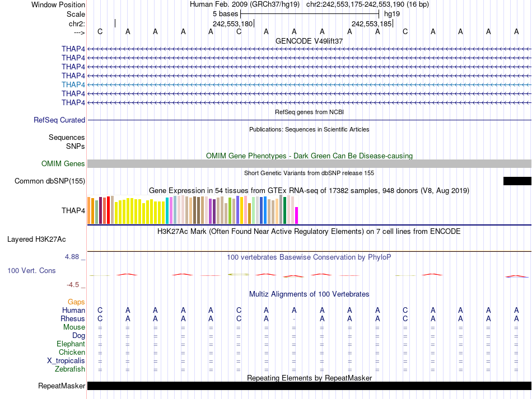Screen dimensions: 532x399
Task: Click the Gaps label in Multiz track
Action: pyautogui.click(x=76, y=302)
